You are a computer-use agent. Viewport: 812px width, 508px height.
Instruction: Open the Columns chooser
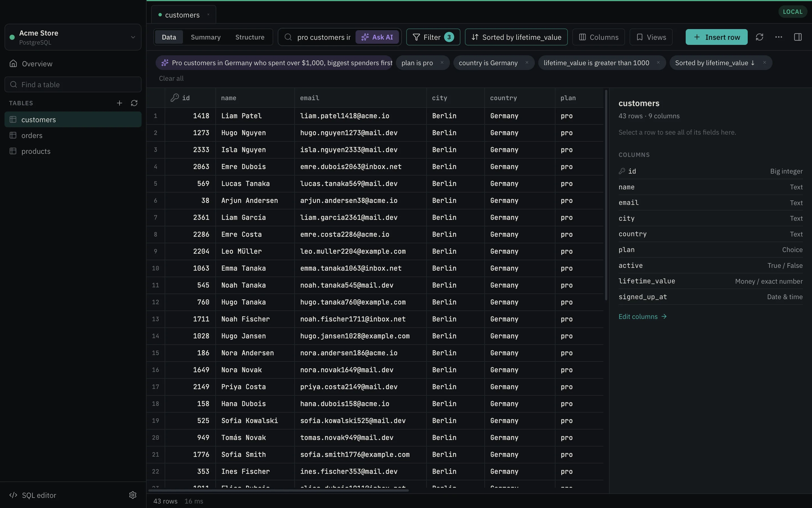point(599,37)
